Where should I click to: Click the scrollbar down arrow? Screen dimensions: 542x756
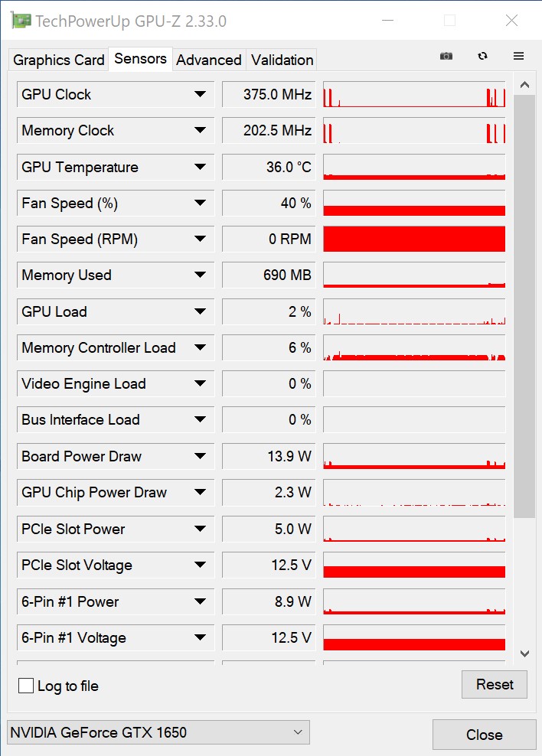[x=524, y=653]
